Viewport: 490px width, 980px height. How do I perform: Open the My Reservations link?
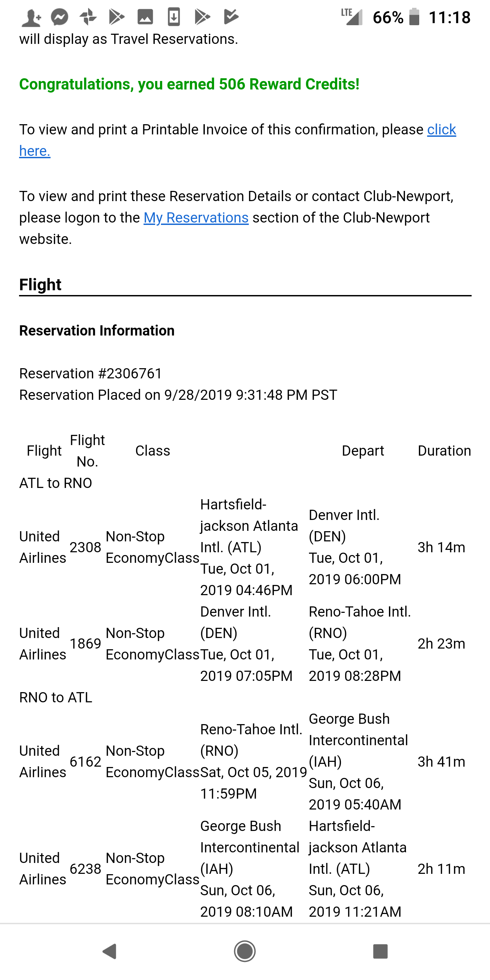click(196, 218)
